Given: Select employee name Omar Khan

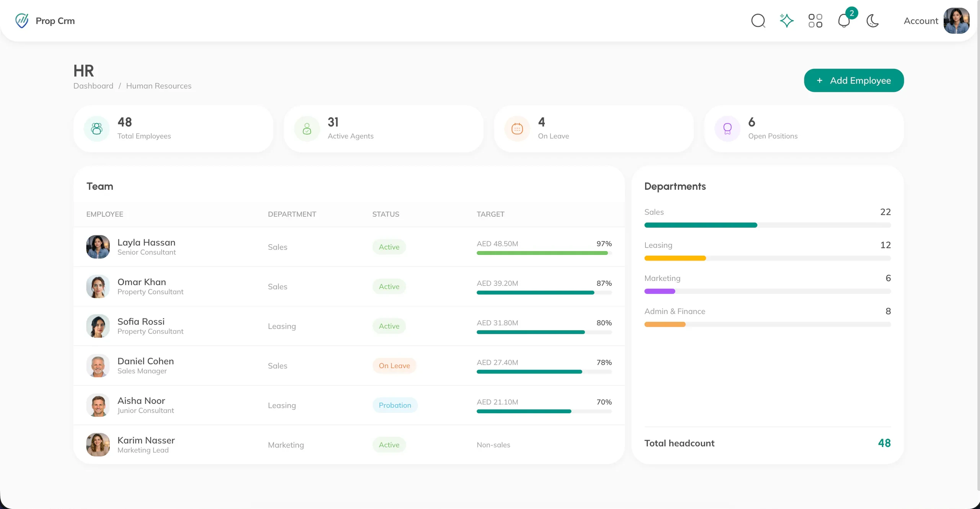Looking at the screenshot, I should pos(142,282).
